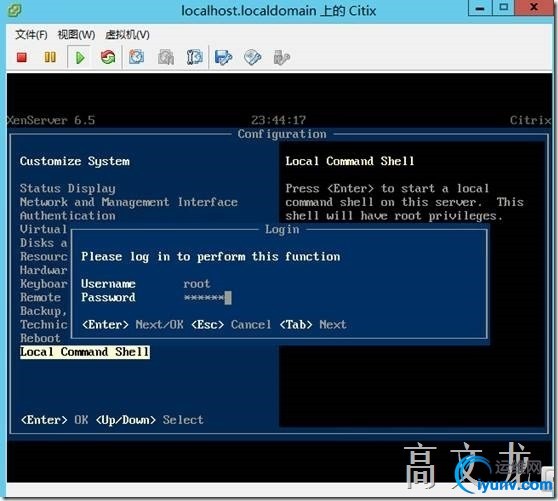558x501 pixels.
Task: Select Status Display in the menu list
Action: [68, 189]
